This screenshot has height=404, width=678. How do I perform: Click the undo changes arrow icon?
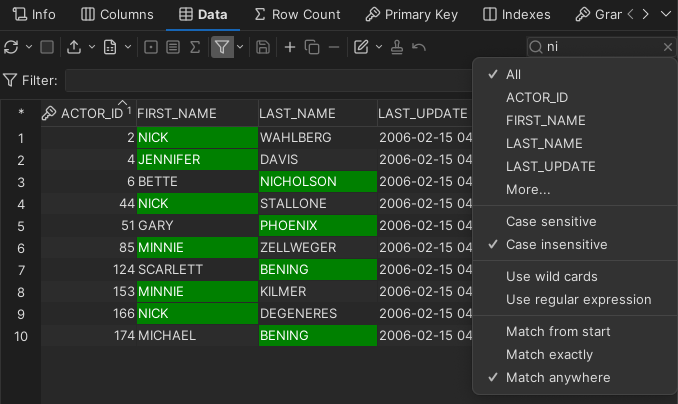coord(419,47)
